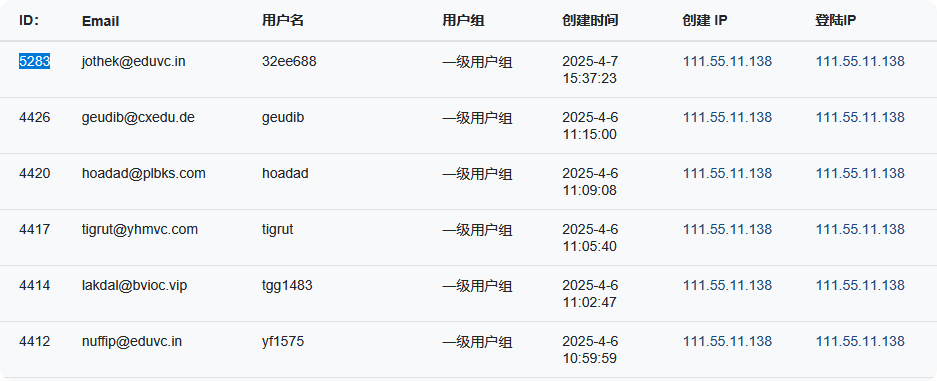Click the 创建 IP address in the geudib row
The width and height of the screenshot is (937, 381).
point(727,117)
